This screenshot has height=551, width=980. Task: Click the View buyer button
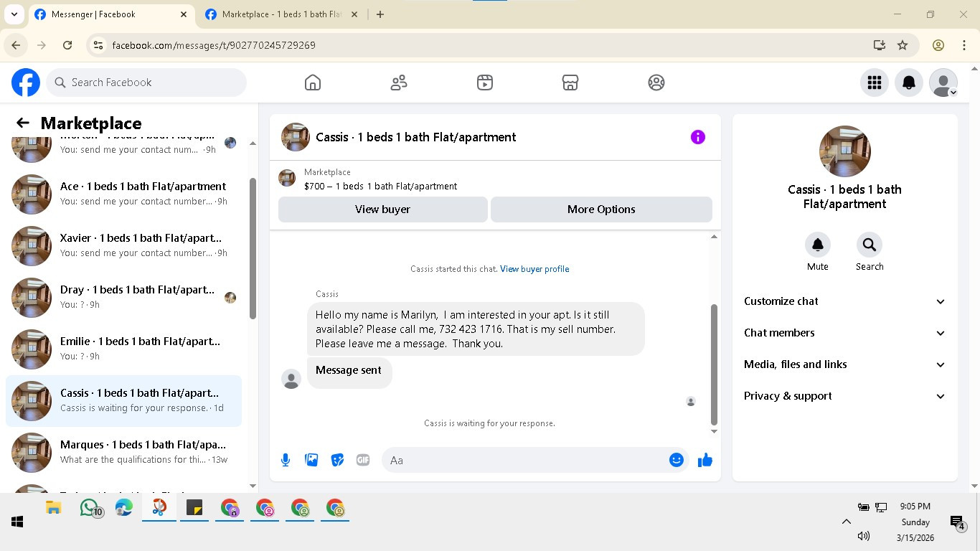tap(383, 209)
